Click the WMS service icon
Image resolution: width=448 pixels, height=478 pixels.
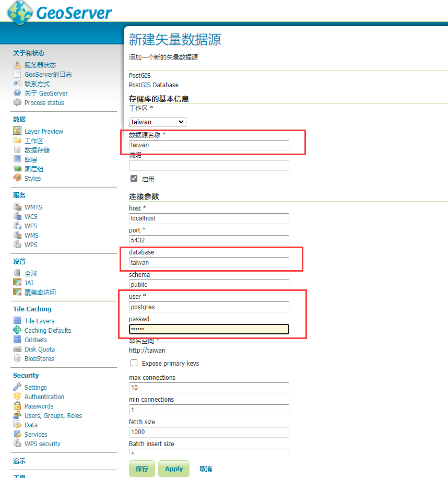click(17, 235)
